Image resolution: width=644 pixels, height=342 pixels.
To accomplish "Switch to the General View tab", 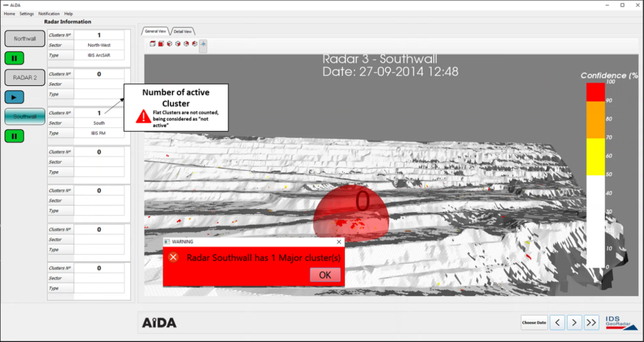I will click(156, 31).
